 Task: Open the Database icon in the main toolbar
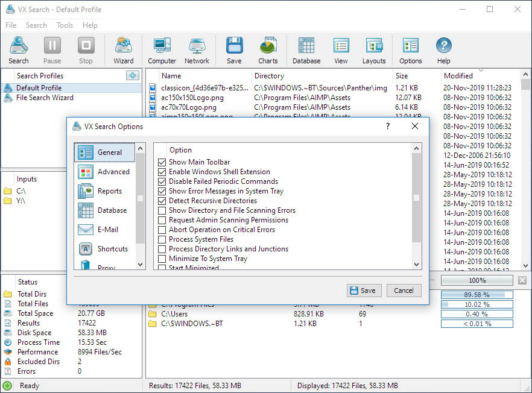tap(306, 50)
